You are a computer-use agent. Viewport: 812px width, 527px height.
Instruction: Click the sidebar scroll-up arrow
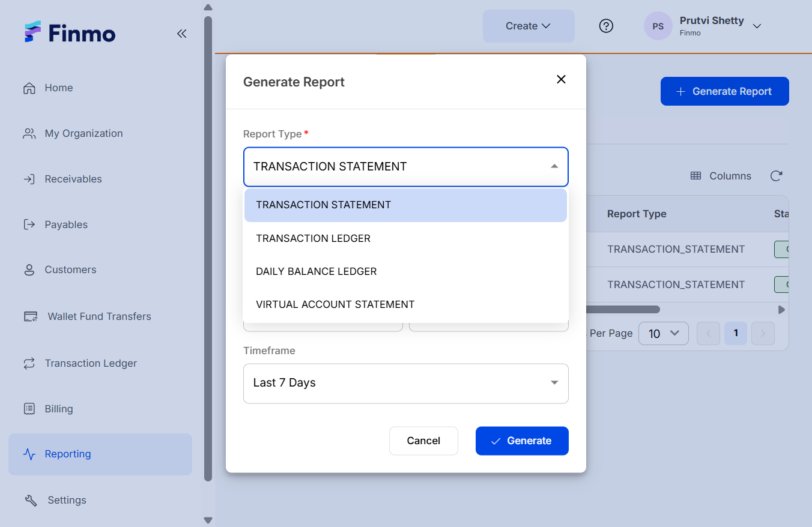tap(208, 7)
